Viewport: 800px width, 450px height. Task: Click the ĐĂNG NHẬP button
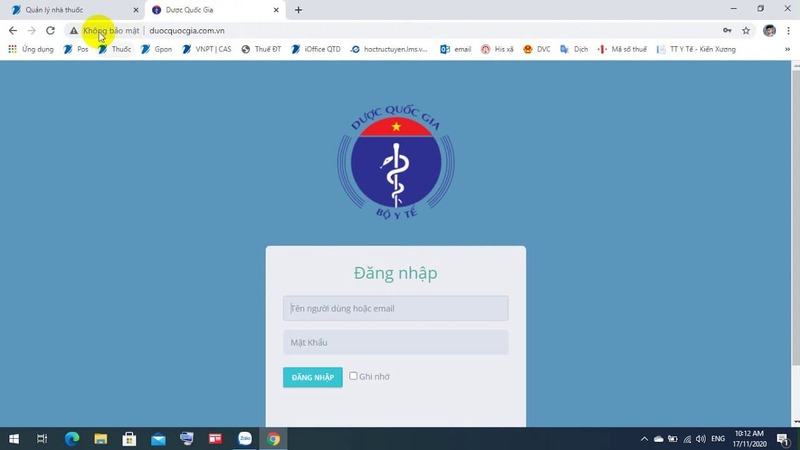(313, 378)
